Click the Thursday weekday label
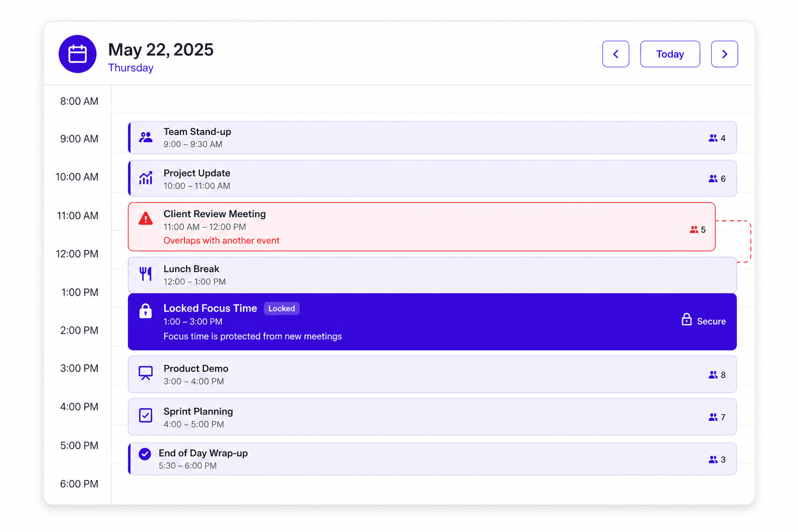Screen dimensions: 798x532 131,68
